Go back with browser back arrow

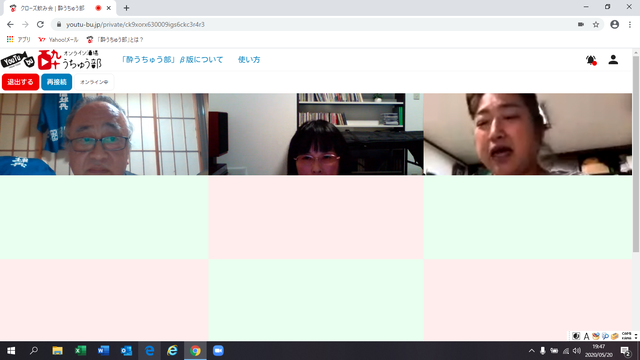[x=10, y=24]
